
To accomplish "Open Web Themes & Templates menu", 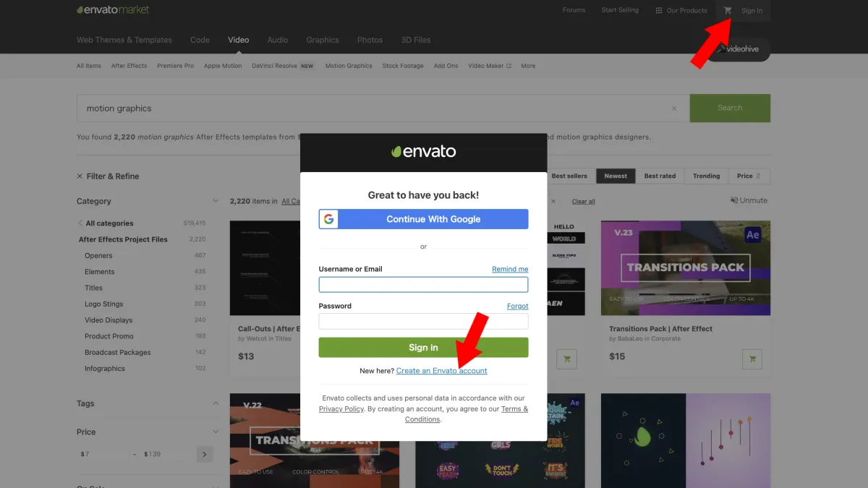I will click(x=124, y=40).
